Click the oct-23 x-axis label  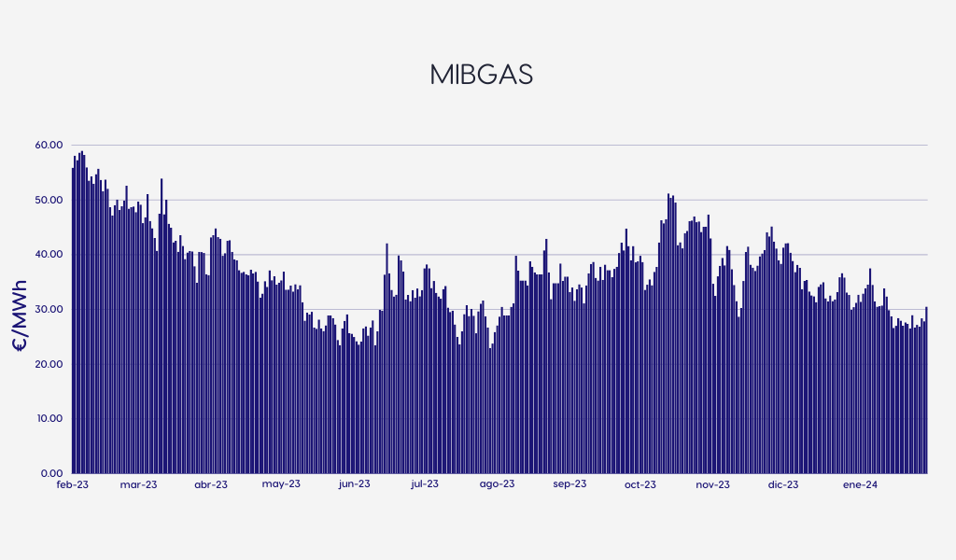click(x=640, y=484)
